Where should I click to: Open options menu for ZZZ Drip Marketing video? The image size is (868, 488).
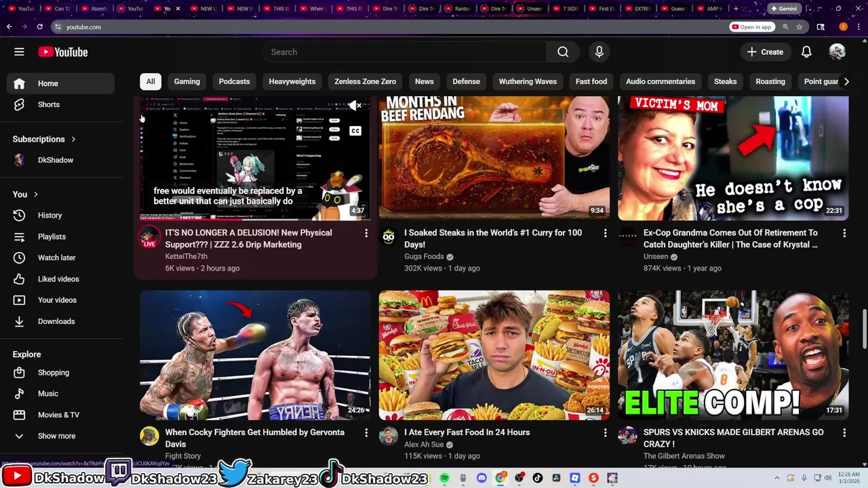[366, 233]
